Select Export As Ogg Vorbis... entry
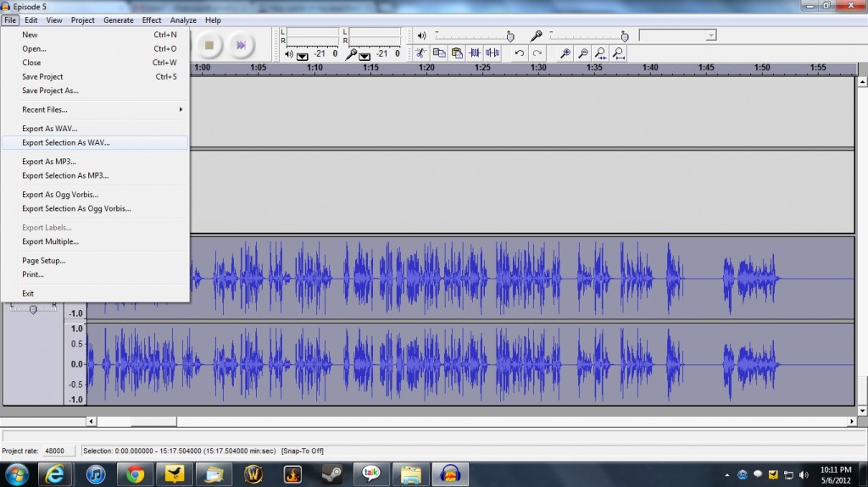This screenshot has height=487, width=868. (x=95, y=194)
